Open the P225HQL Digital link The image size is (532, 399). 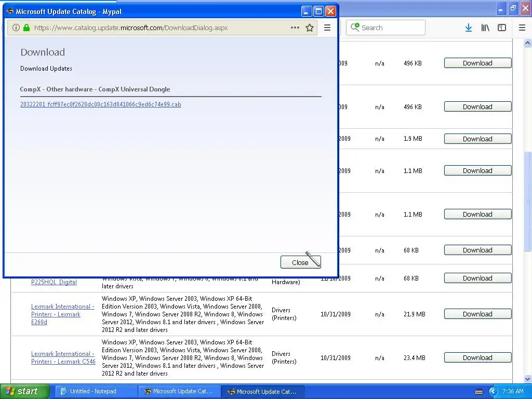tap(54, 282)
